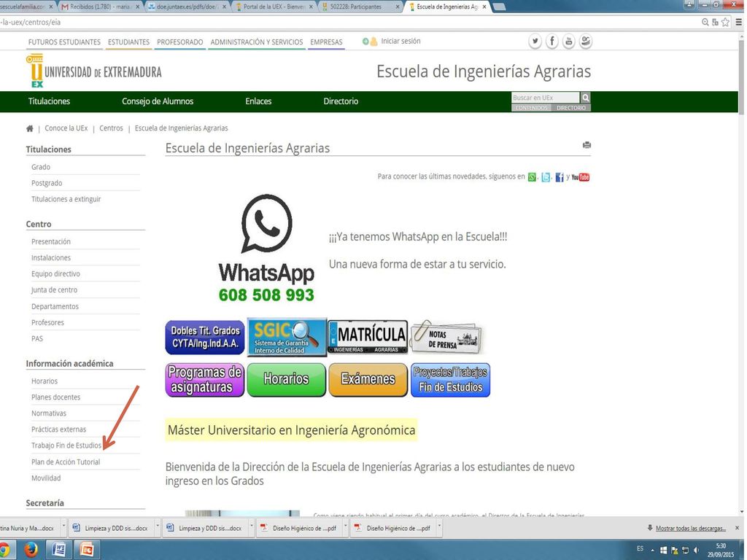
Task: Open the small WhatsApp icon after 'síguenos en'
Action: [x=532, y=177]
